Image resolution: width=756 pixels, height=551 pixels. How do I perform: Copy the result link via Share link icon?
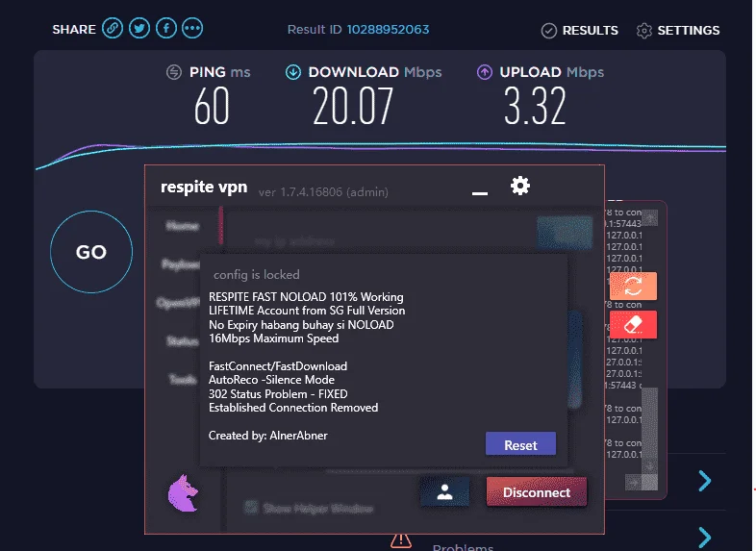[x=113, y=29]
